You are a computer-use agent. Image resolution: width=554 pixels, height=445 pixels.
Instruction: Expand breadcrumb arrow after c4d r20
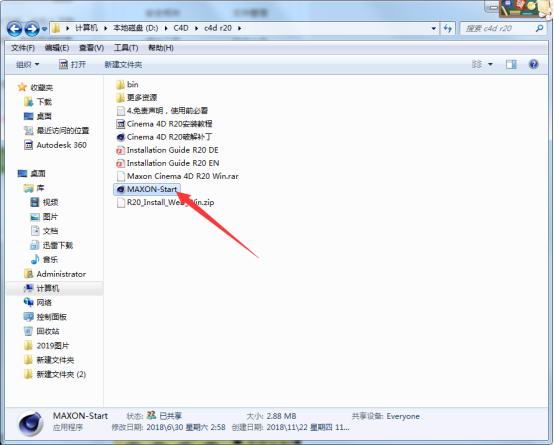(x=240, y=28)
